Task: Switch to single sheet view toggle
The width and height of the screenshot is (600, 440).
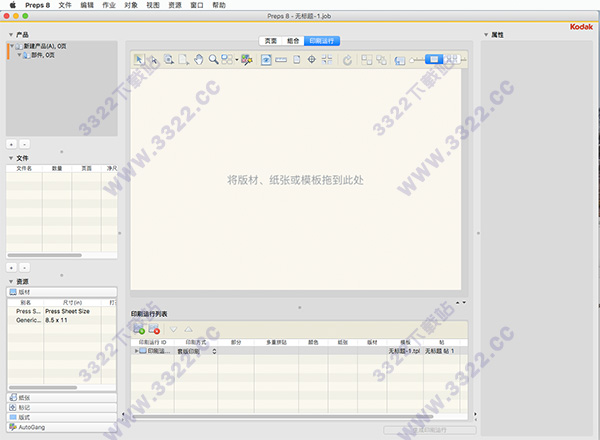Action: pyautogui.click(x=434, y=59)
